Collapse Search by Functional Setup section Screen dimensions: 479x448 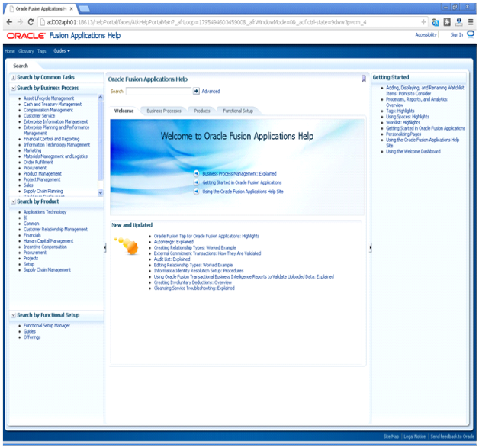(x=14, y=315)
